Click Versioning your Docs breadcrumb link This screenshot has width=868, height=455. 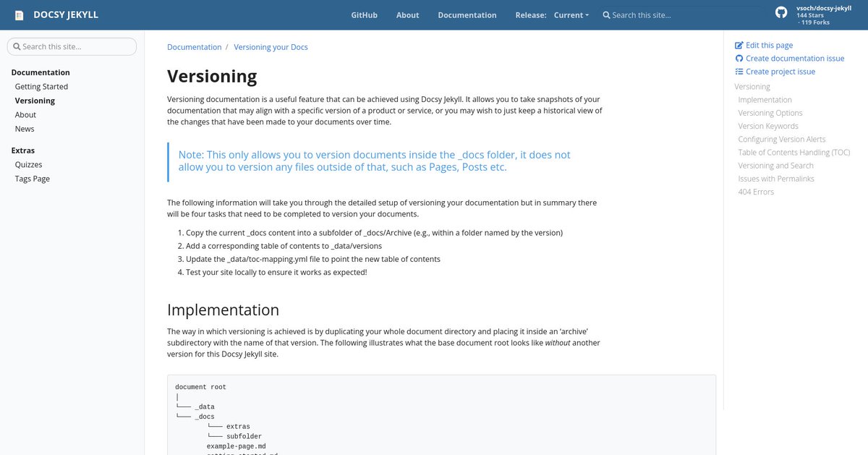271,47
